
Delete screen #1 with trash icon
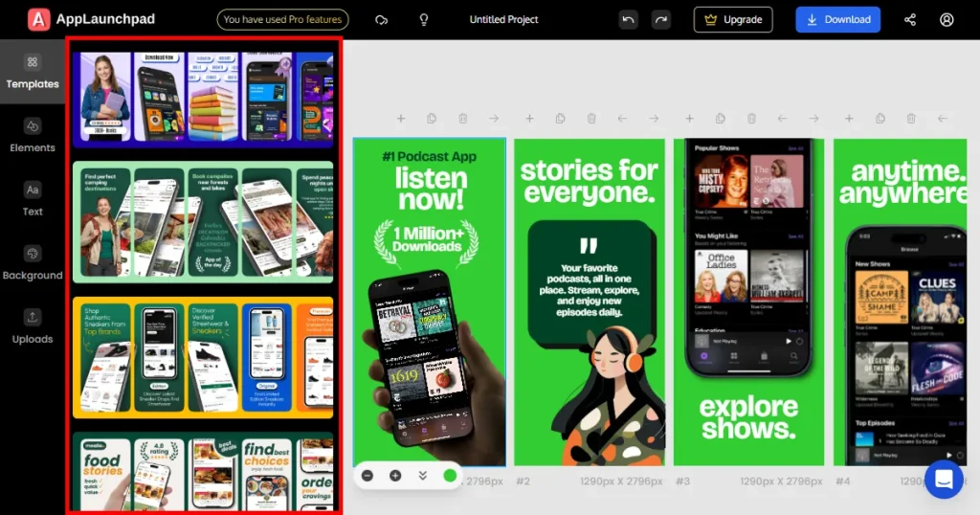point(462,118)
